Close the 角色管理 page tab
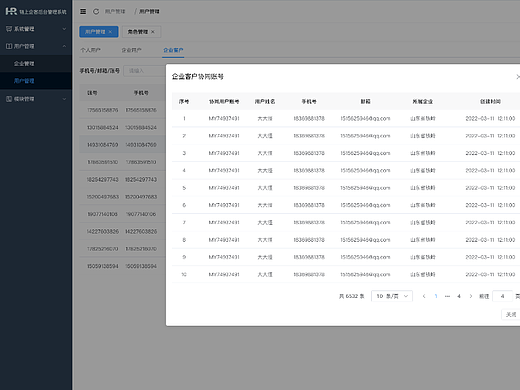This screenshot has height=390, width=520. pos(153,32)
